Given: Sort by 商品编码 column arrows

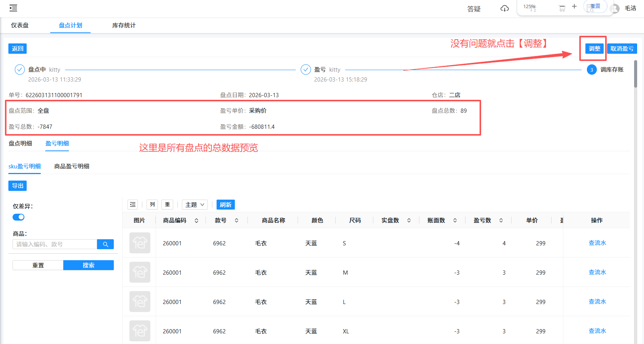Looking at the screenshot, I should (x=196, y=221).
